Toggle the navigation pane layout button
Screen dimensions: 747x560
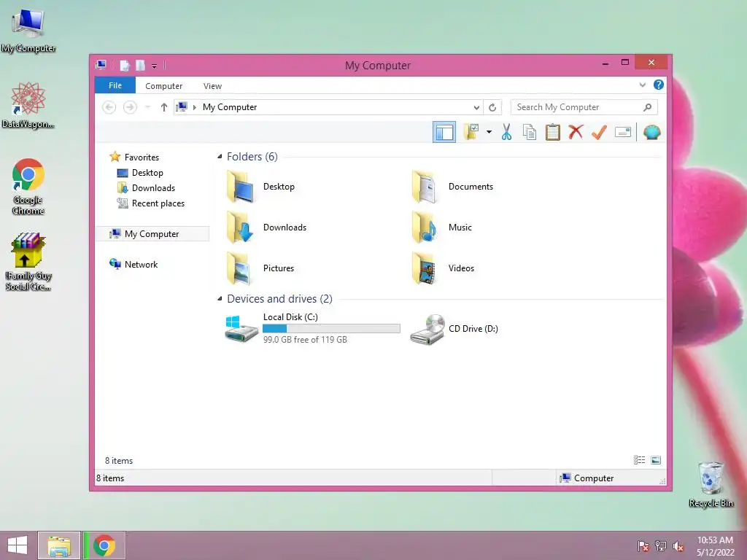tap(444, 132)
